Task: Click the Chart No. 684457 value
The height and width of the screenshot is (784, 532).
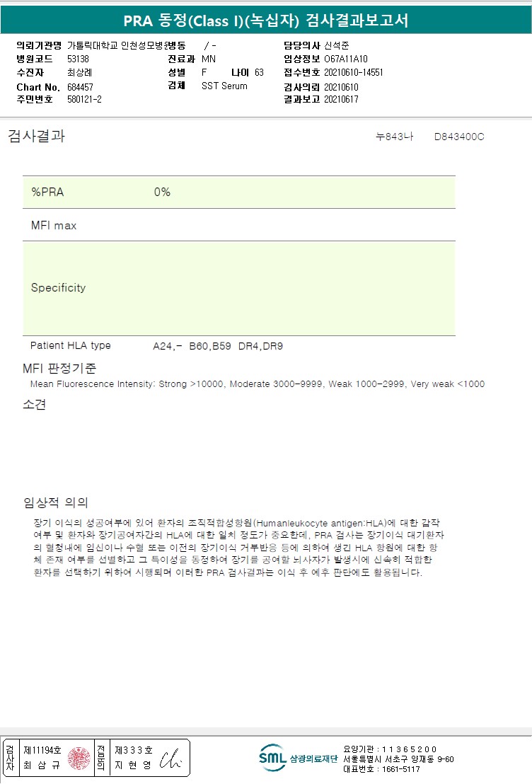Action: (x=80, y=87)
